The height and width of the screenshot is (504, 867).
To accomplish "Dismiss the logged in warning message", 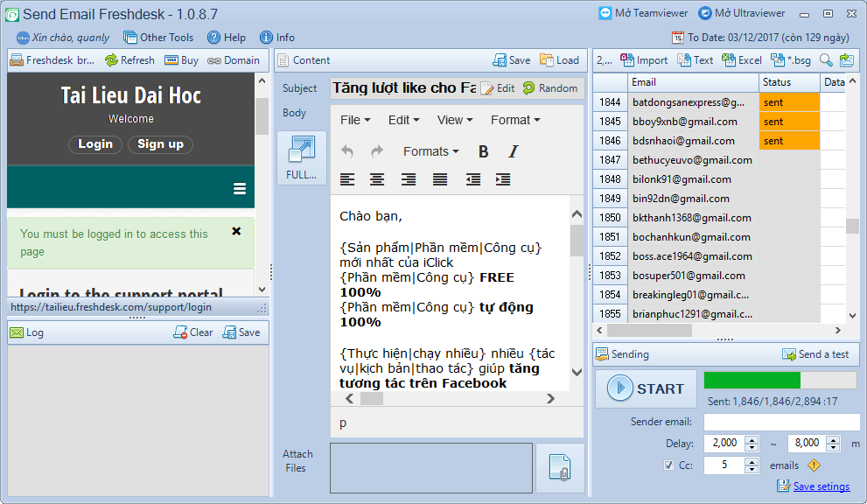I will (x=236, y=231).
